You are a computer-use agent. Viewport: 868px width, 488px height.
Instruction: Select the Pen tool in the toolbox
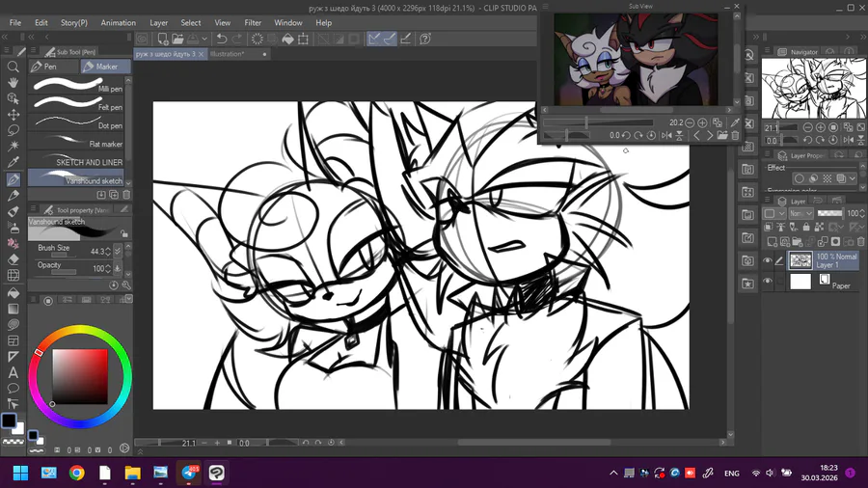[14, 178]
